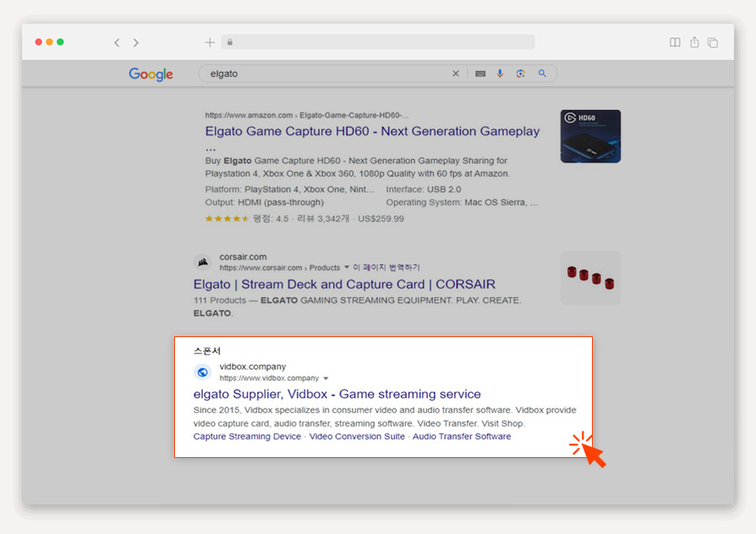
Task: Click the Output: HDMI (pass-through) text
Action: click(x=264, y=203)
